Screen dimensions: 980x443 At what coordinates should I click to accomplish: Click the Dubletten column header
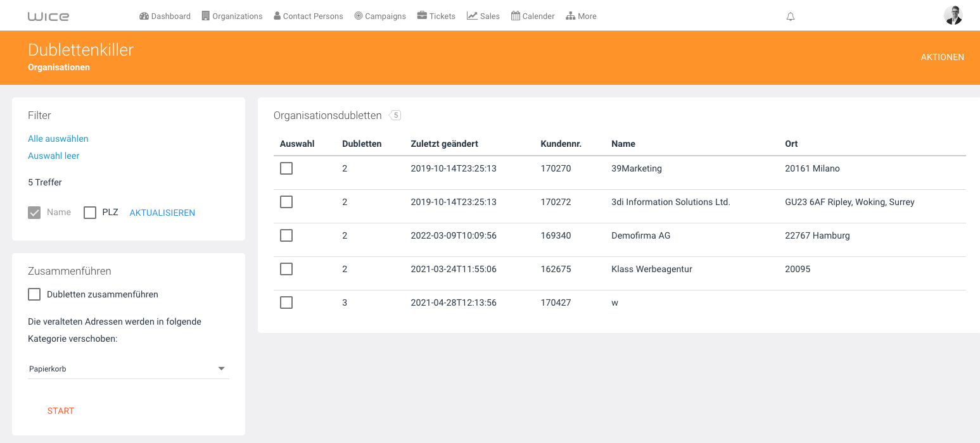[362, 144]
